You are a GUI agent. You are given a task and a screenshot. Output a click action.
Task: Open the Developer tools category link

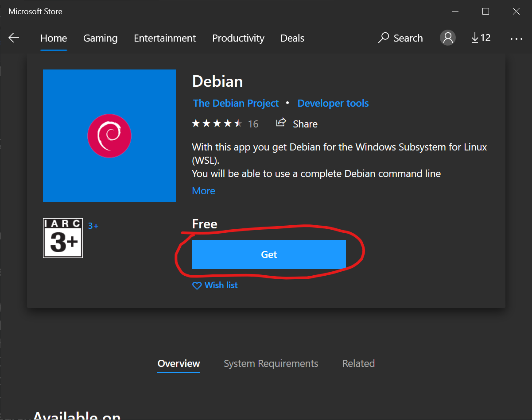point(333,104)
